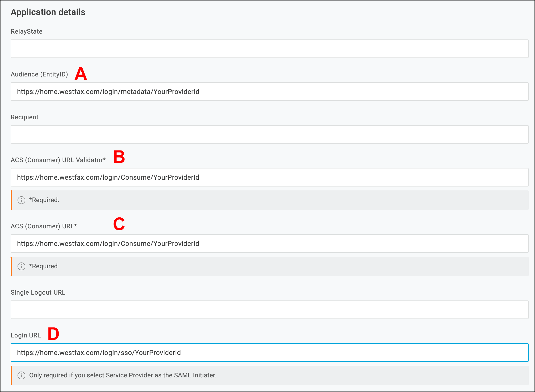Click the empty Recipient input field

(269, 134)
